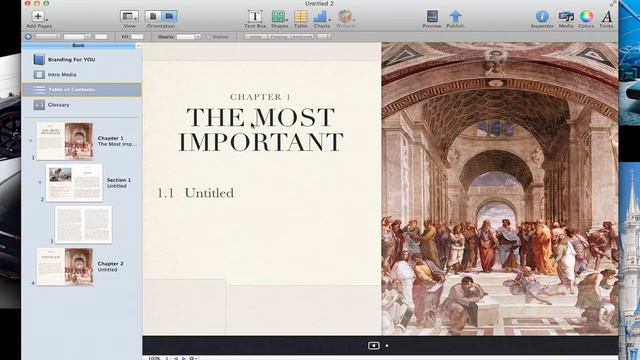Open the gear action menu at bottom

[193, 358]
